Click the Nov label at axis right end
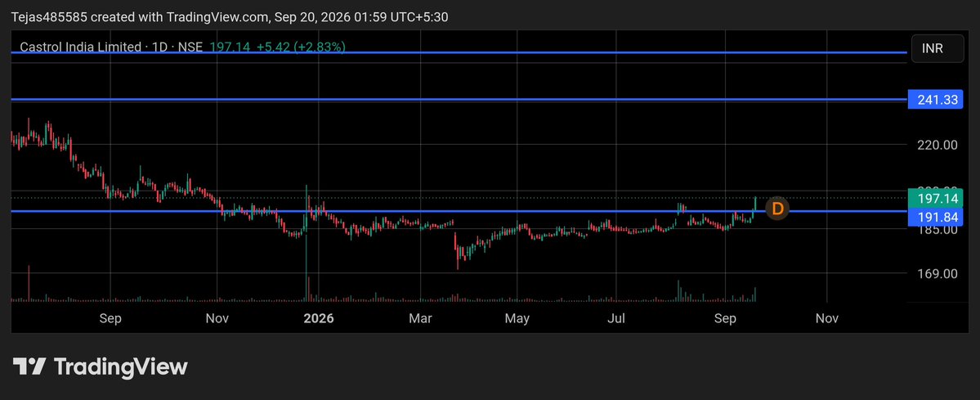The height and width of the screenshot is (400, 980). coord(827,319)
